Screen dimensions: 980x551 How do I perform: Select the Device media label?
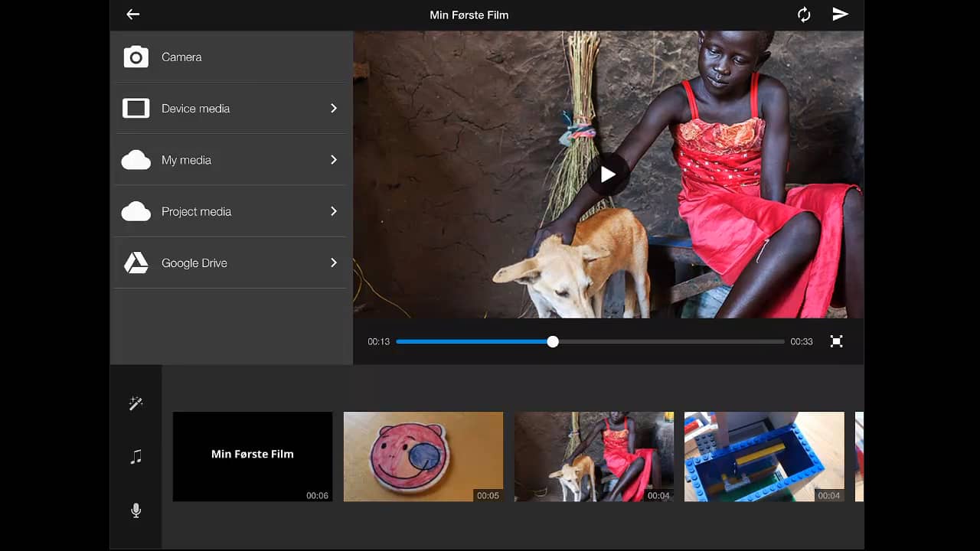pyautogui.click(x=195, y=109)
